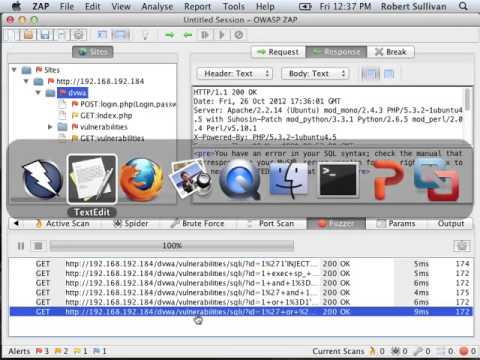480x360 pixels.
Task: Click the Break tab
Action: click(391, 52)
